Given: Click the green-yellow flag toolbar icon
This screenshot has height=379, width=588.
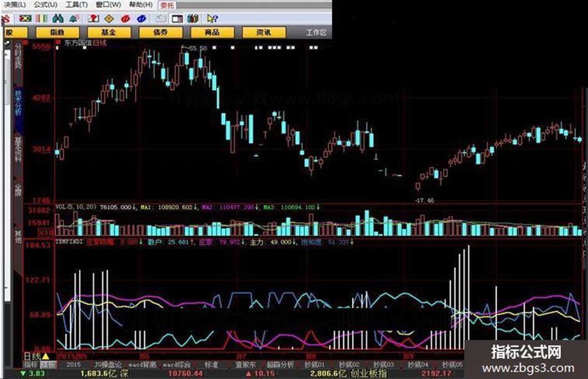Looking at the screenshot, I should point(26,19).
